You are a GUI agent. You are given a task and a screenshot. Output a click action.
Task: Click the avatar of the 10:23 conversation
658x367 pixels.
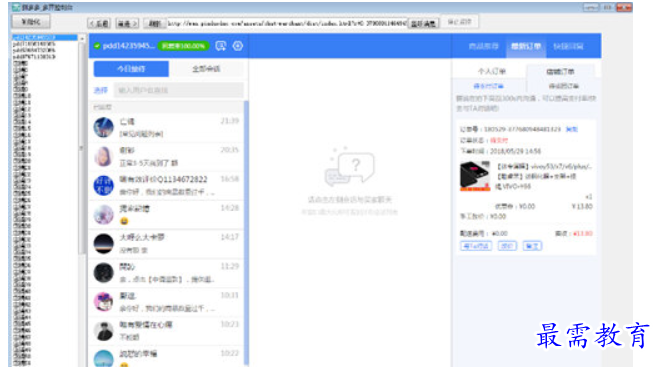(x=103, y=331)
